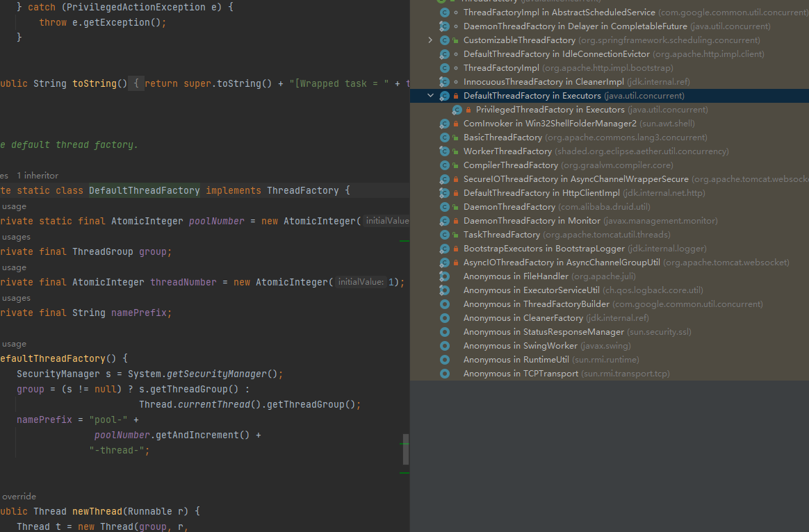Screen dimensions: 809x532
Task: Expand the CustomizableThreadFactory tree node
Action: coord(431,40)
